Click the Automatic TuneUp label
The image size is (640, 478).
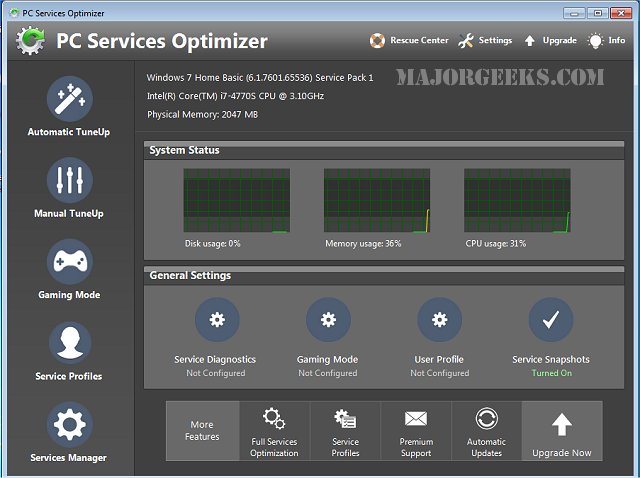69,132
